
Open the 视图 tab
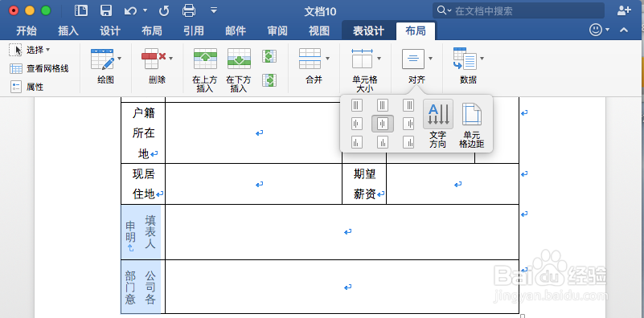318,31
